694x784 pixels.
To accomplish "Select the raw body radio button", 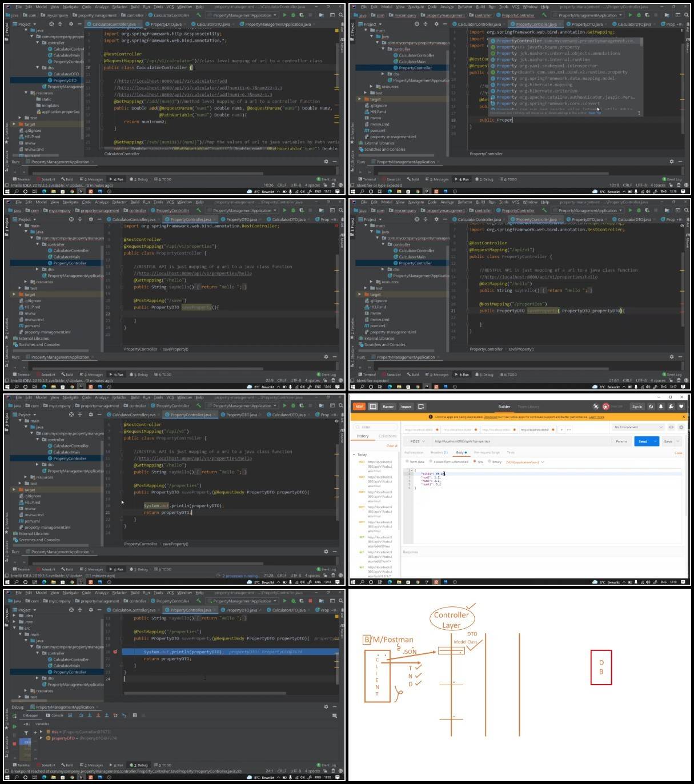I will (x=475, y=461).
